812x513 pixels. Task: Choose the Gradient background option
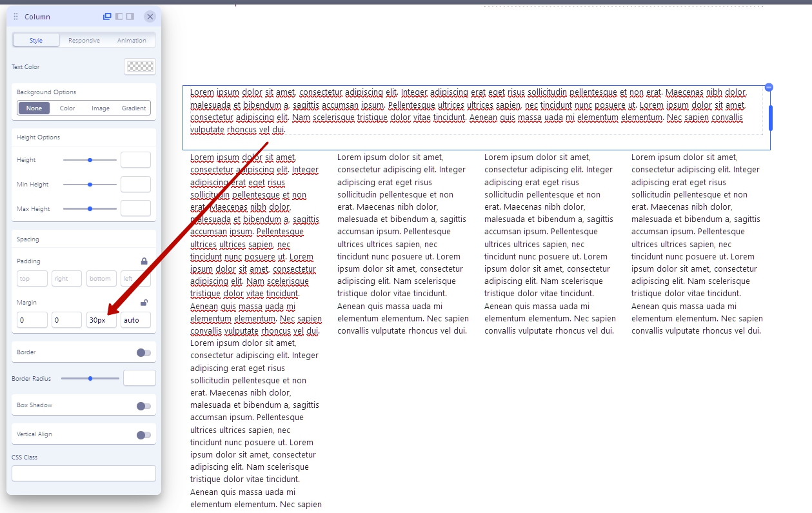[x=134, y=108]
